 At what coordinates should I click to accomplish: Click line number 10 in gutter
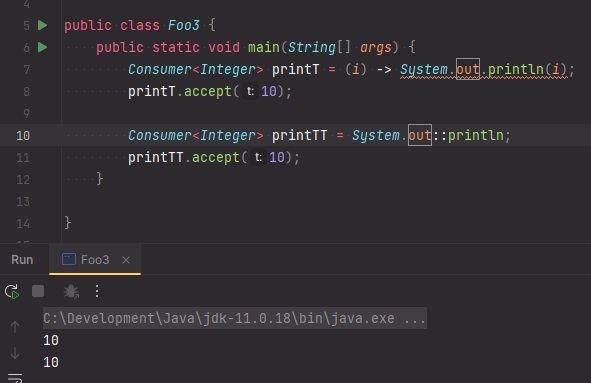[23, 135]
